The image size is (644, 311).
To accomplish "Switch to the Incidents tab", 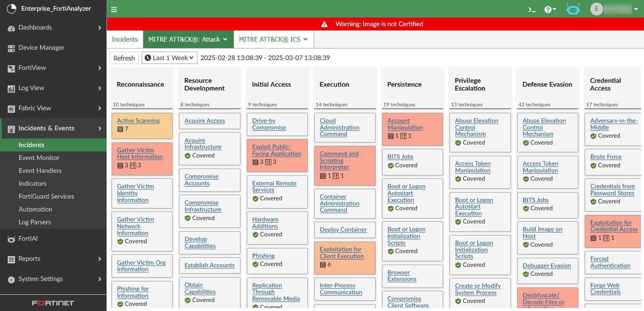I will pos(125,39).
